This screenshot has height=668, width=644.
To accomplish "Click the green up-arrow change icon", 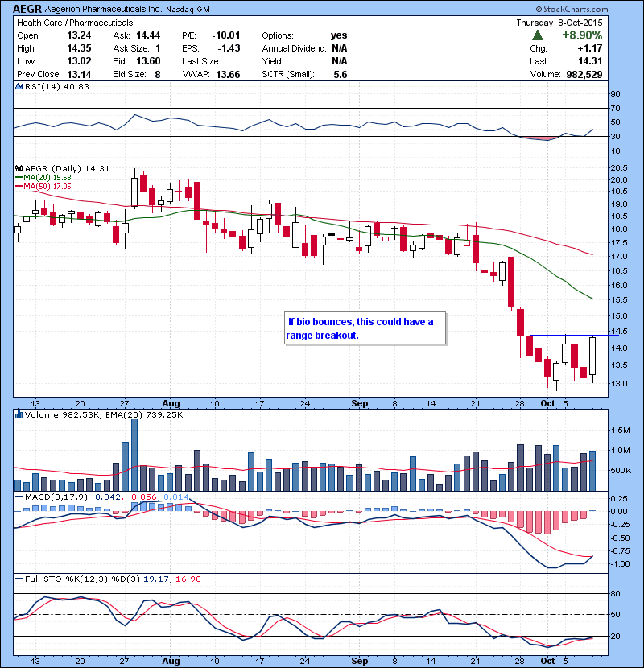I will coord(538,35).
